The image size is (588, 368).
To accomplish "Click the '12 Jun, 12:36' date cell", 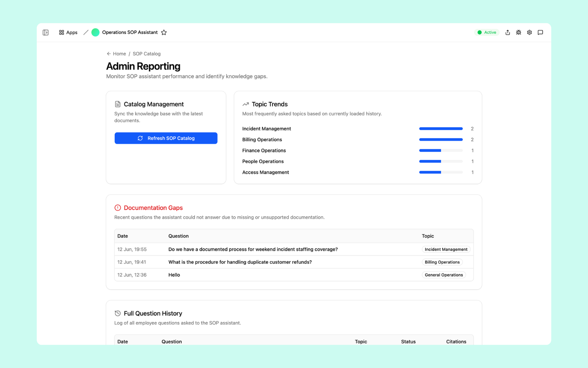I will 132,275.
